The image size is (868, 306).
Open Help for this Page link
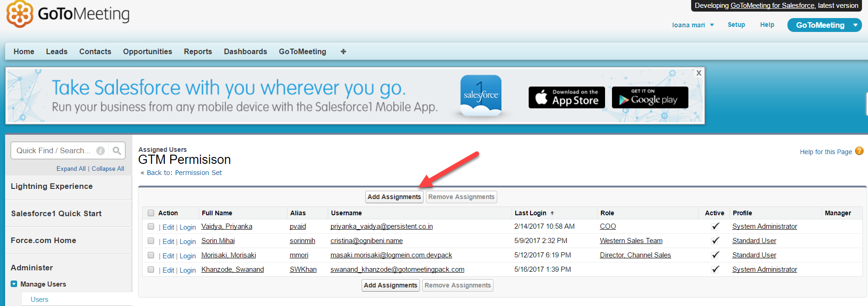tap(826, 152)
